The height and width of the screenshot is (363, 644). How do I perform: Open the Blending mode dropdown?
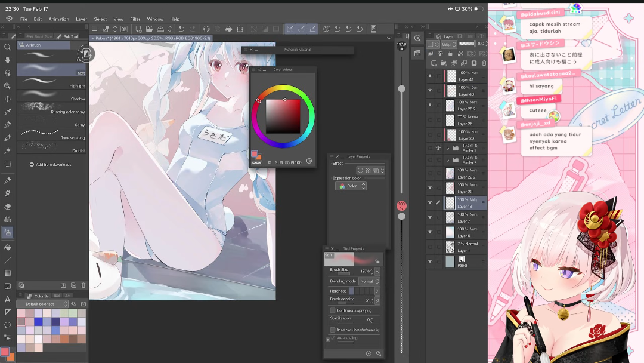tap(367, 281)
